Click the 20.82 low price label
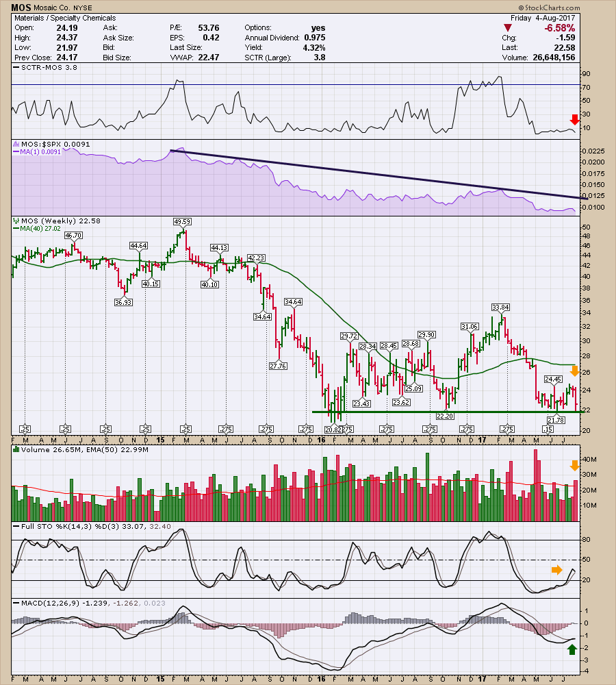Image resolution: width=616 pixels, height=685 pixels. 332,429
